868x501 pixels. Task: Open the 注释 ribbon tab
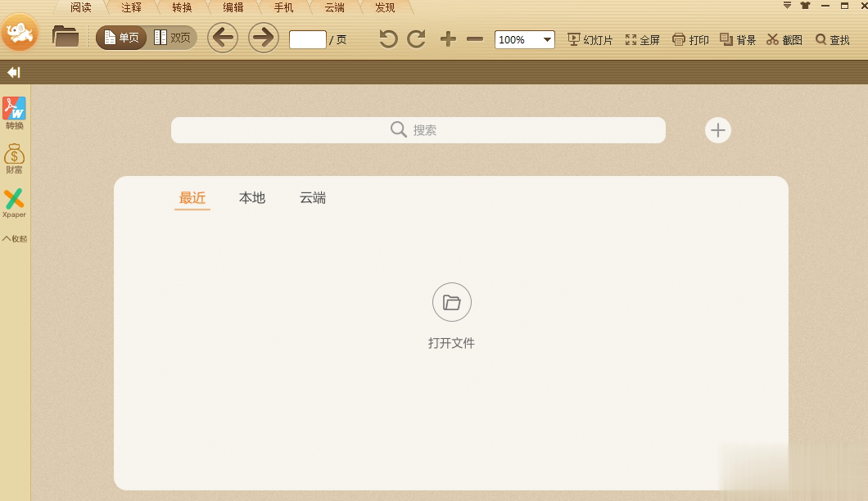(x=130, y=7)
